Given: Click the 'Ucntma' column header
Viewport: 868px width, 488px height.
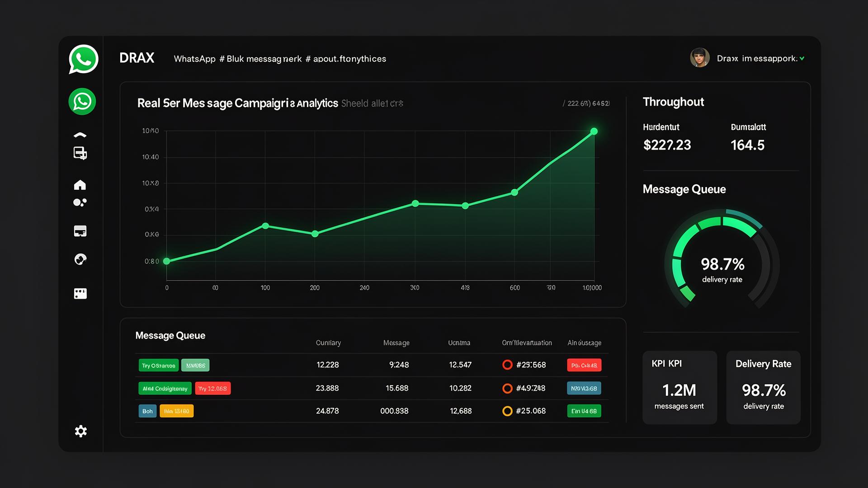Looking at the screenshot, I should point(459,343).
